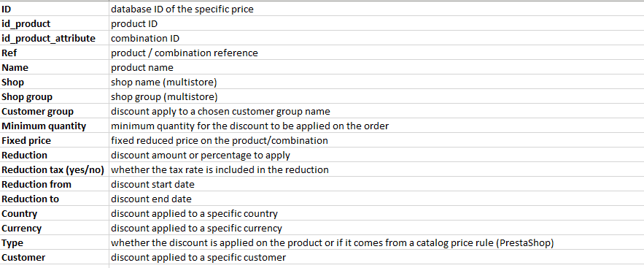Click the 'Ref' field name cell
Image resolution: width=644 pixels, height=268 pixels.
[x=54, y=53]
